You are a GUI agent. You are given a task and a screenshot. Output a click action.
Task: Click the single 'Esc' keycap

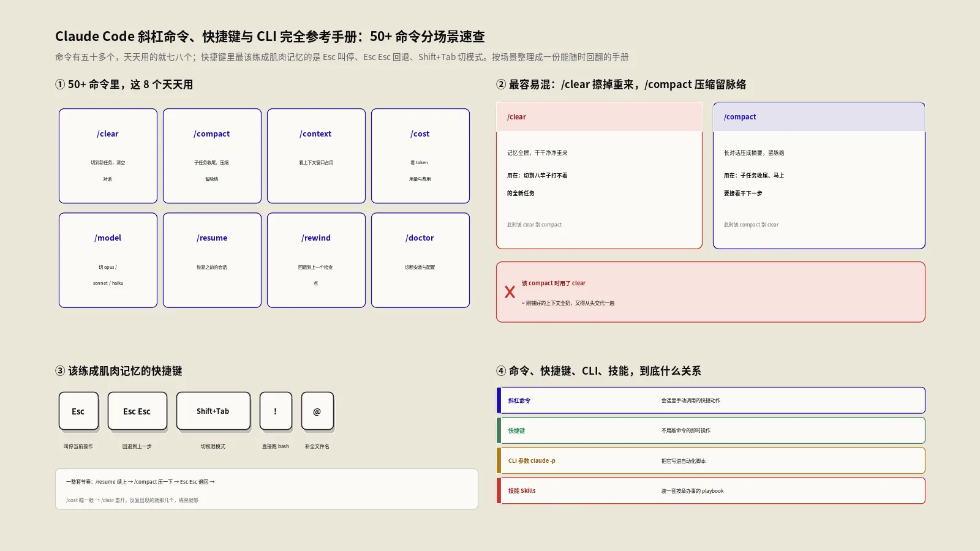pos(78,411)
